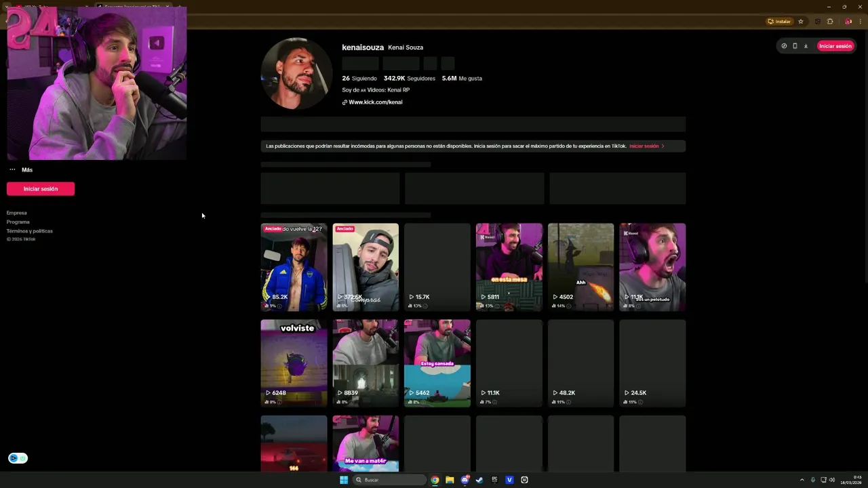Click Iniciar sesión button in left sidebar
868x488 pixels.
[x=41, y=188]
